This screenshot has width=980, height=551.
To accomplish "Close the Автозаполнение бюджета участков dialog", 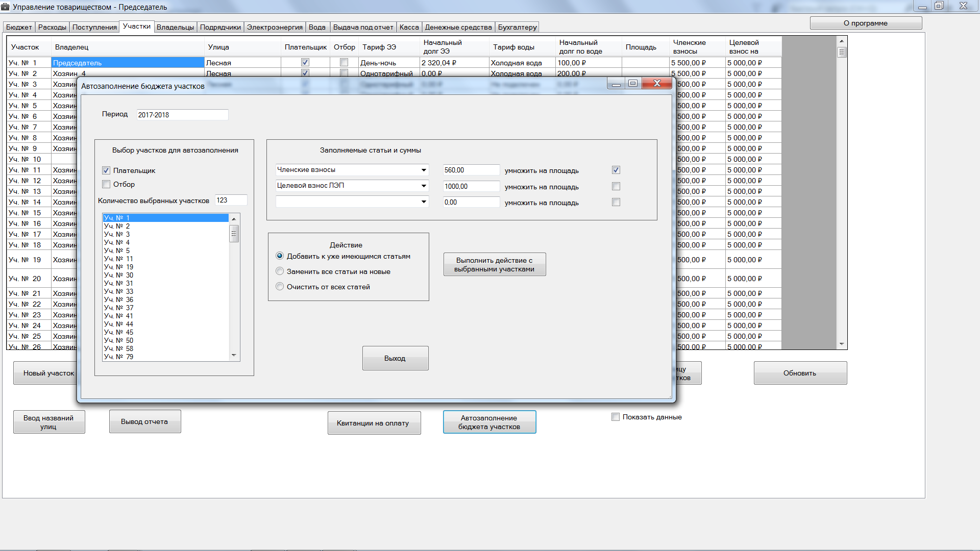I will pos(657,84).
